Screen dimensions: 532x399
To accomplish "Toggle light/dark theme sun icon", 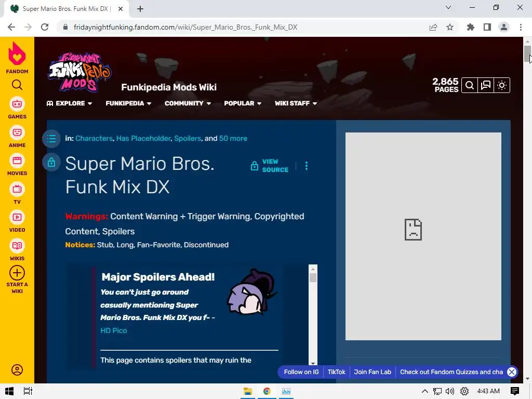I will click(502, 85).
